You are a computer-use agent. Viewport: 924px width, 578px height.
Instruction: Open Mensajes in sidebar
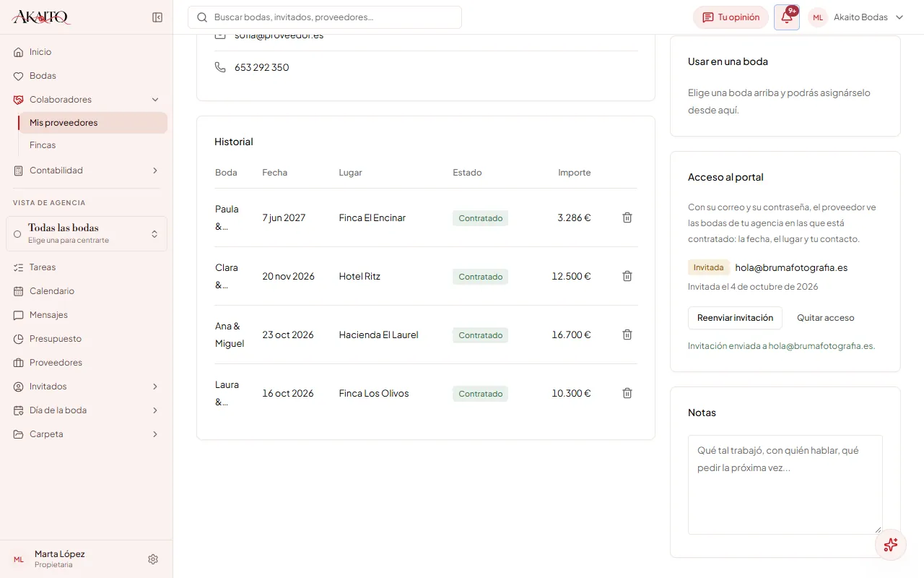tap(87, 315)
